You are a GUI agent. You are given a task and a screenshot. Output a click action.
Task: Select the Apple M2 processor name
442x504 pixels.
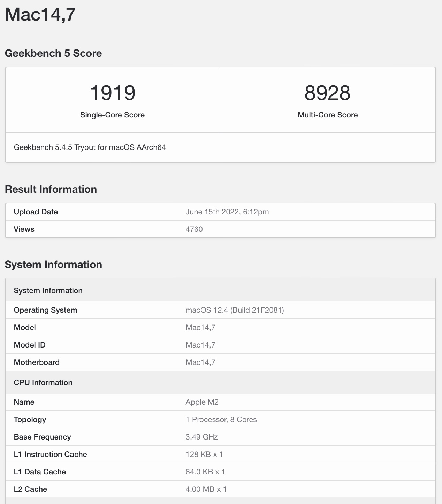pos(202,402)
